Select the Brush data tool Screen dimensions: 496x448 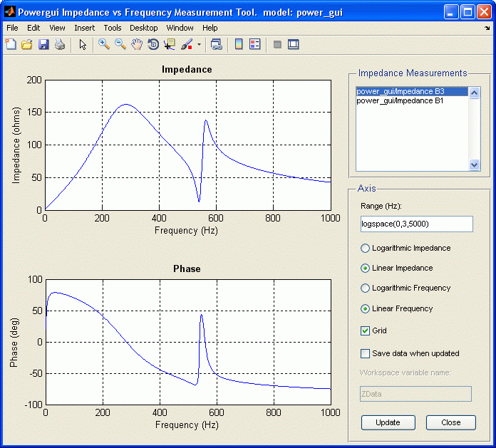(187, 44)
